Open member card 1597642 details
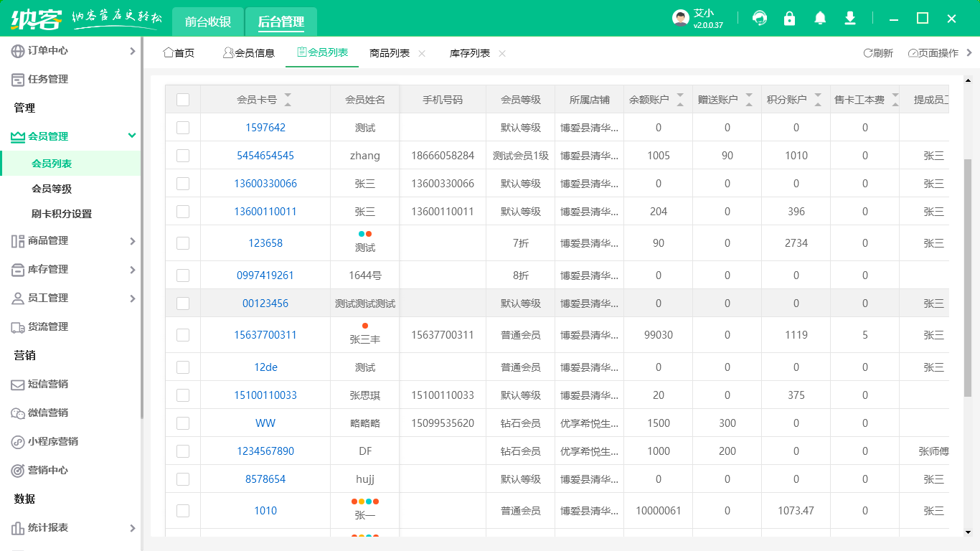The image size is (980, 551). click(265, 127)
